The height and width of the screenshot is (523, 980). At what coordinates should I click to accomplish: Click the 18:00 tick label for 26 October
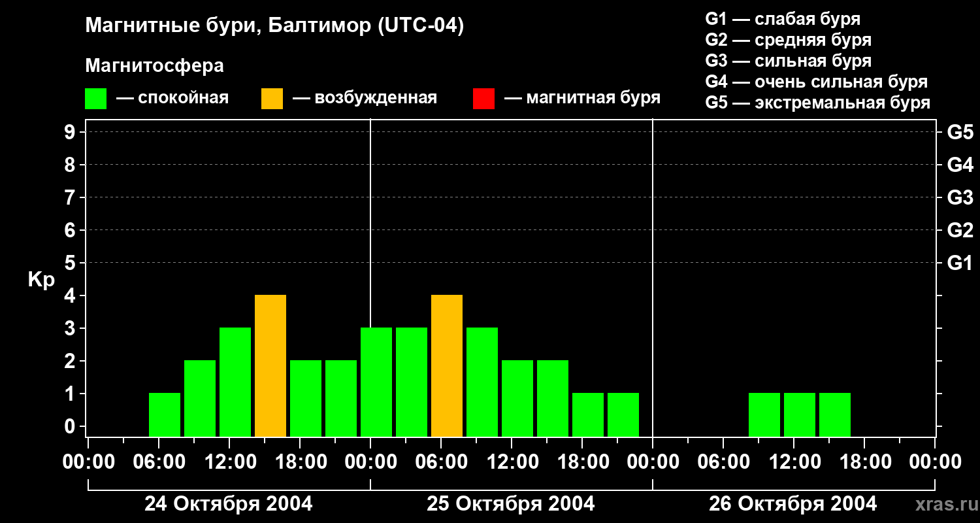click(864, 462)
